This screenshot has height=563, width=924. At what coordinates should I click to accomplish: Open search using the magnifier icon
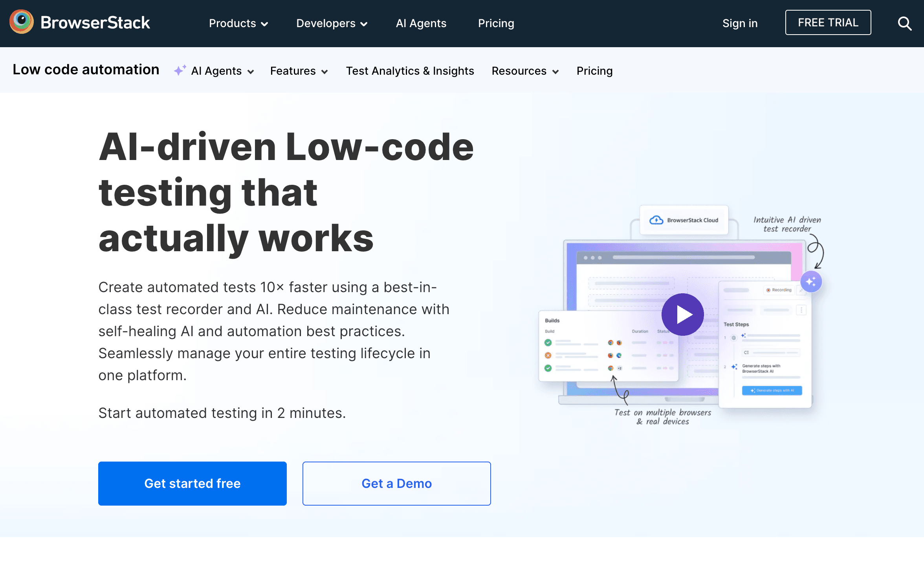pos(905,24)
